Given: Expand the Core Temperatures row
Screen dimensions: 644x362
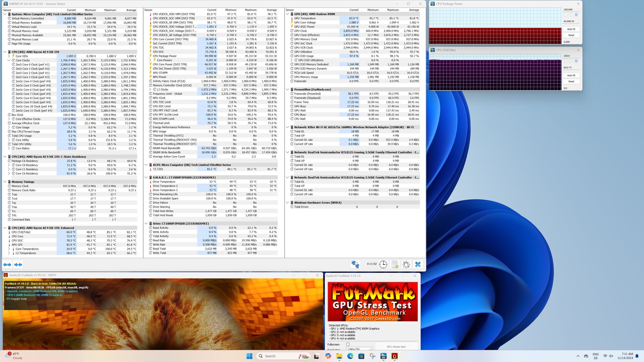Looking at the screenshot, I should tap(9, 249).
